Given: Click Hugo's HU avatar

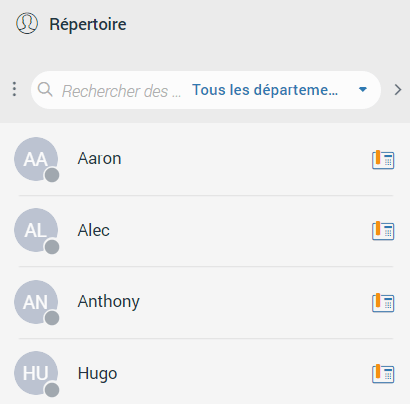Looking at the screenshot, I should click(36, 373).
